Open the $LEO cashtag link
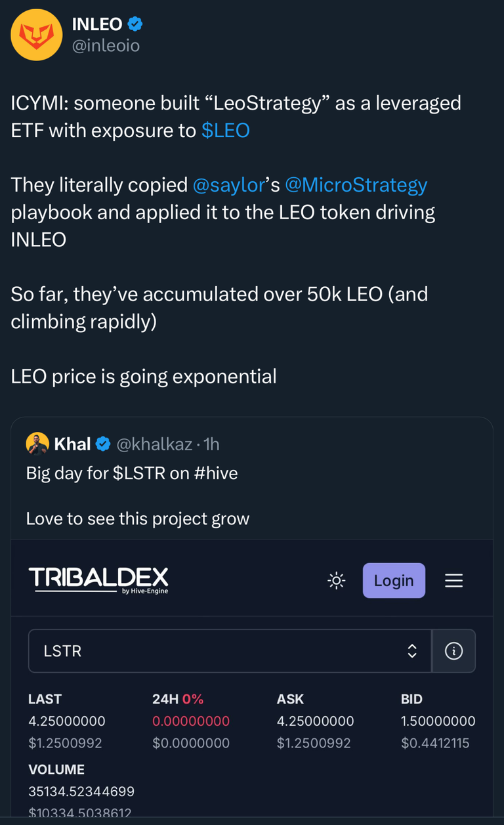The width and height of the screenshot is (504, 825). click(225, 131)
